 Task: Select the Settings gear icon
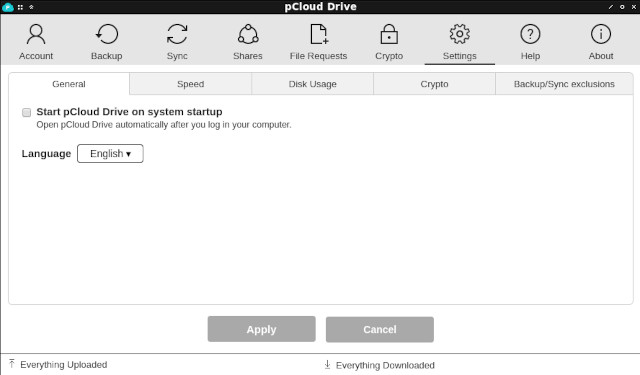tap(460, 34)
